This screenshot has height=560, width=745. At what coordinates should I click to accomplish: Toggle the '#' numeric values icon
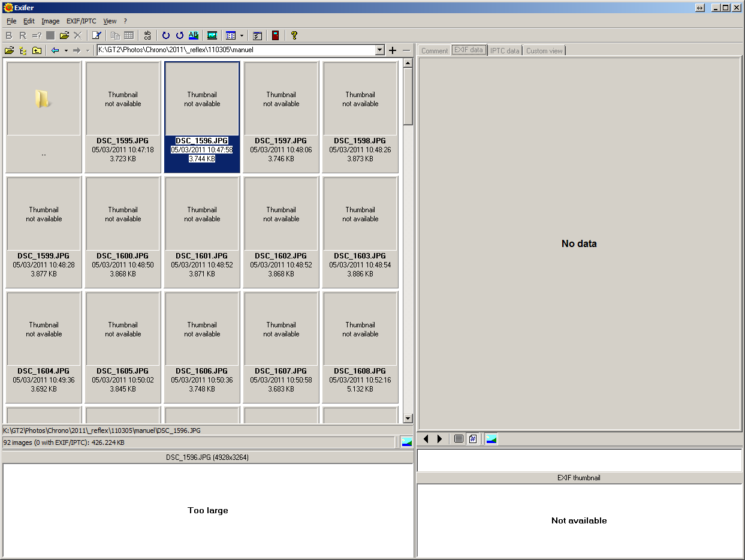click(x=472, y=439)
